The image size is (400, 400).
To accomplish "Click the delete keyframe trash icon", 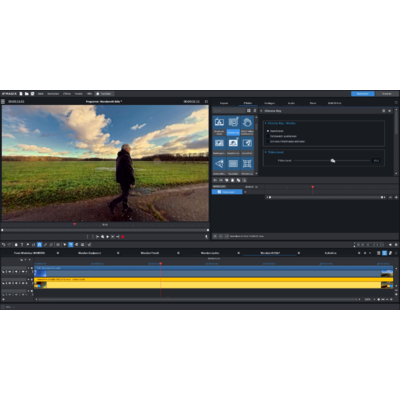I will tap(232, 180).
